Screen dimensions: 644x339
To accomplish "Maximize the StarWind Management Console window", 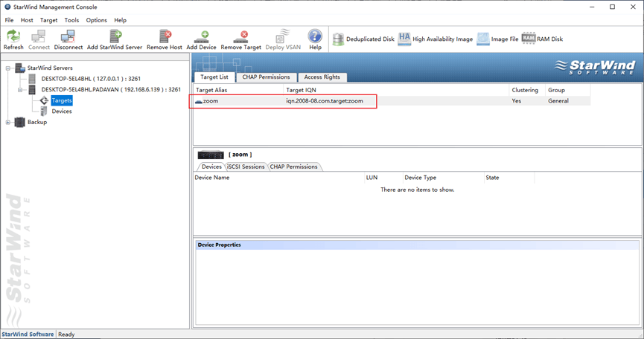I will 613,7.
